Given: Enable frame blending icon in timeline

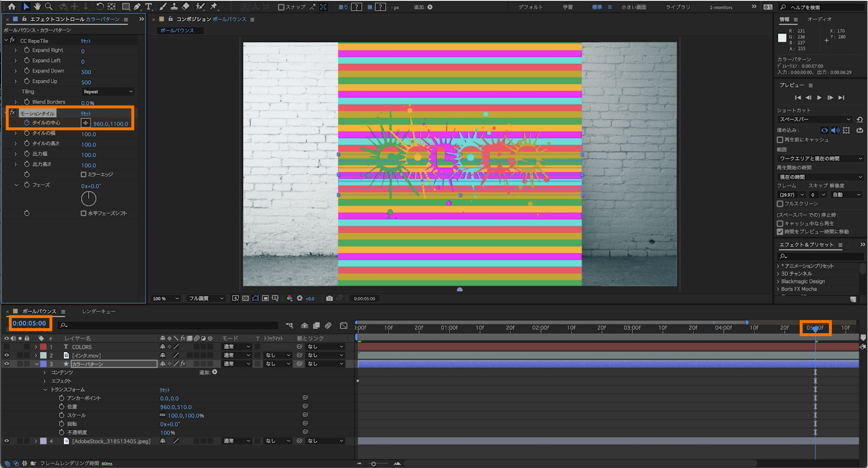Looking at the screenshot, I should pyautogui.click(x=316, y=325).
